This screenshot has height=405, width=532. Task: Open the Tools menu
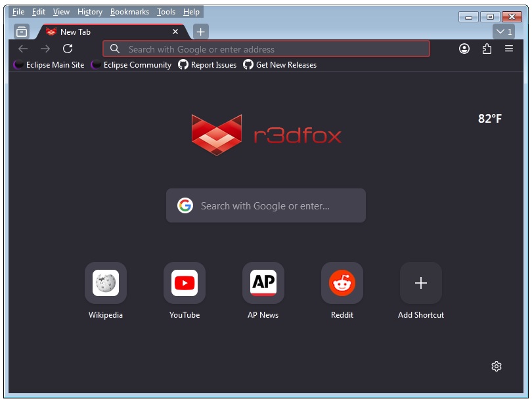pyautogui.click(x=166, y=12)
